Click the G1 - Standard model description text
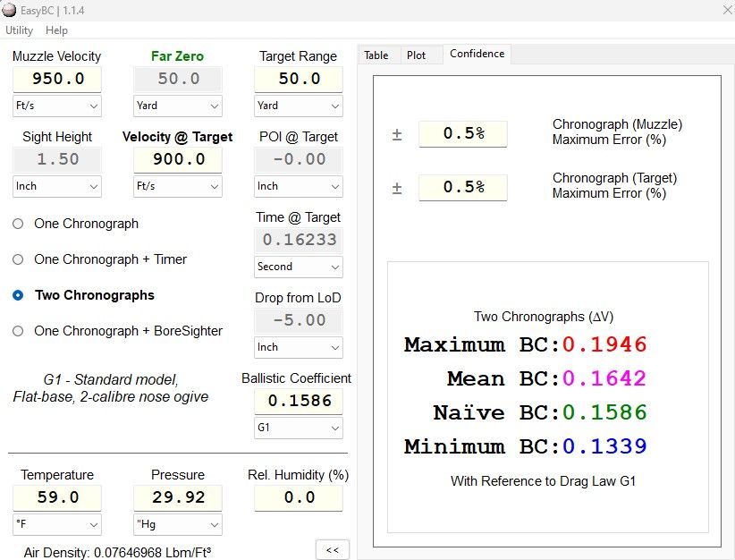This screenshot has width=735, height=560. pyautogui.click(x=111, y=388)
